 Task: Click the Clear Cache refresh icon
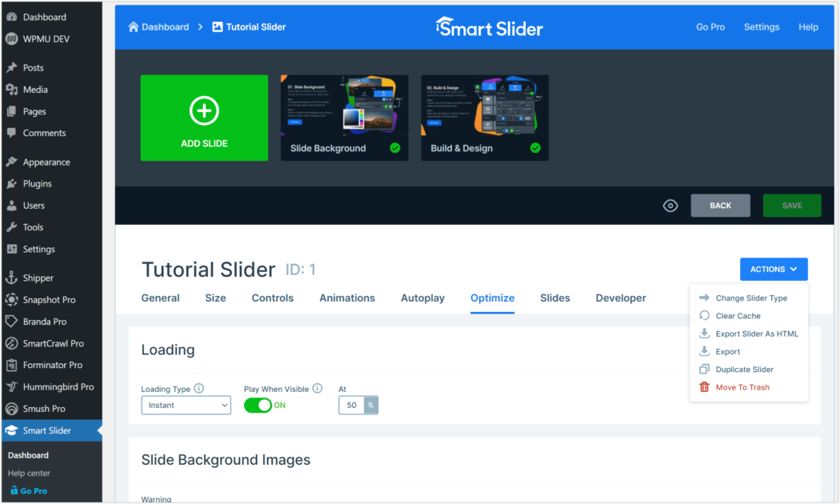pos(705,315)
